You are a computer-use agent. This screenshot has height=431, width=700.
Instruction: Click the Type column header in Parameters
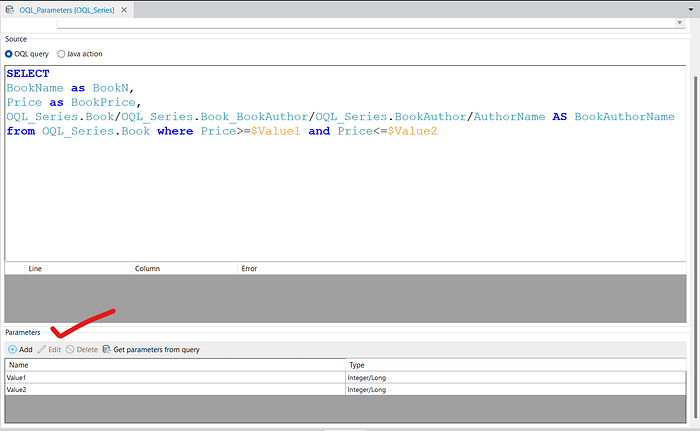click(x=516, y=365)
